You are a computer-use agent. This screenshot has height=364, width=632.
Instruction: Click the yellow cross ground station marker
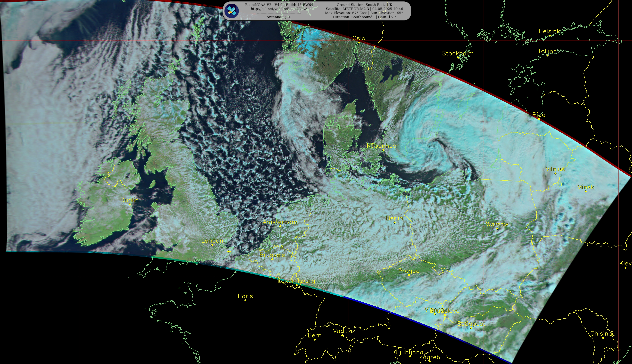[229, 252]
